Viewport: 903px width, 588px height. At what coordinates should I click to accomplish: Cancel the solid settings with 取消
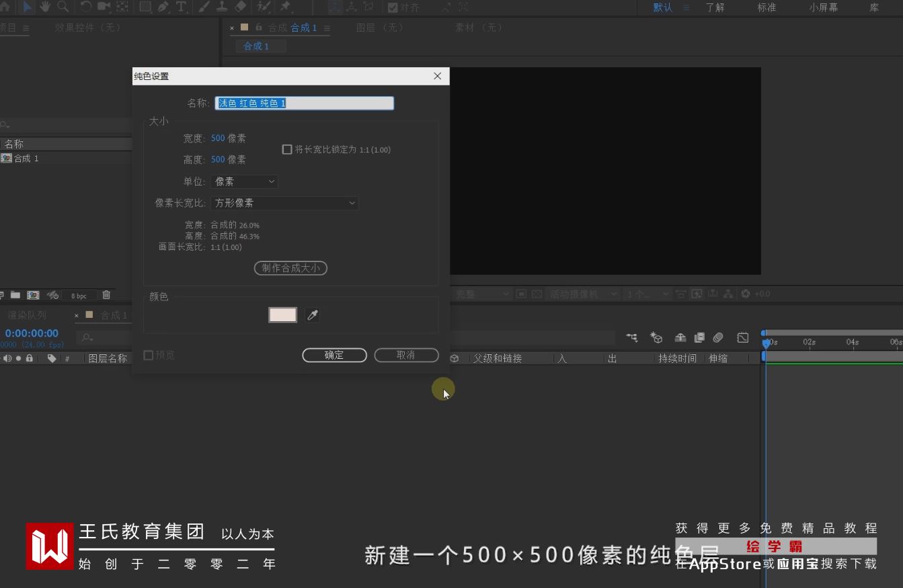[406, 355]
